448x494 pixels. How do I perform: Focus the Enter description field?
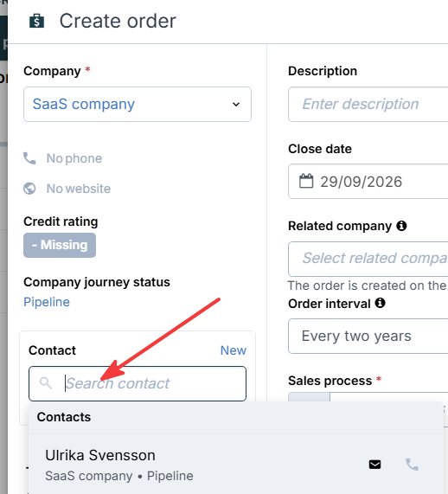368,105
